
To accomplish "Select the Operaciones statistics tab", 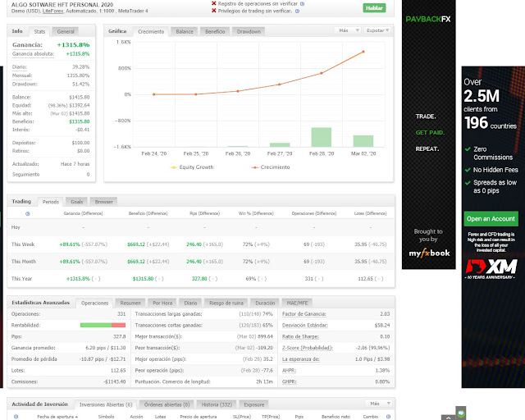I will [x=95, y=304].
